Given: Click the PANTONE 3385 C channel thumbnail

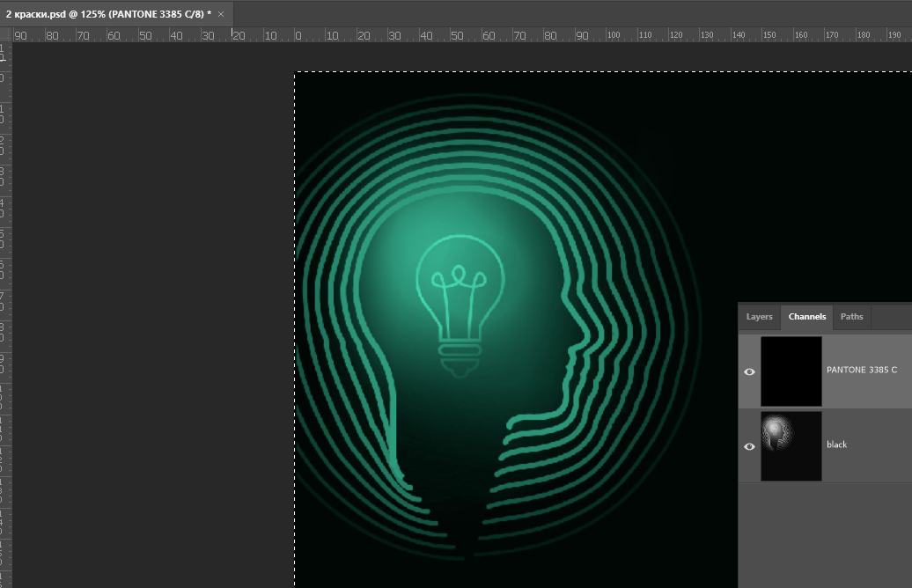Looking at the screenshot, I should (791, 371).
